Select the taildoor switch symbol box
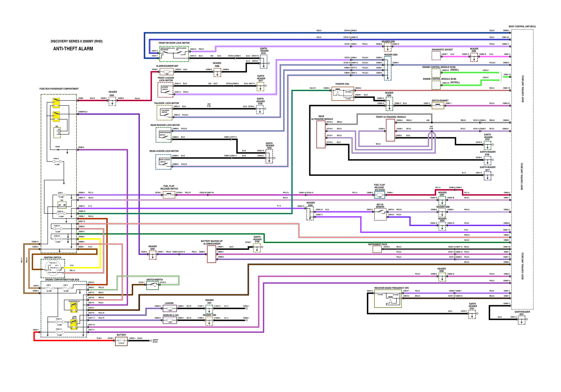The image size is (561, 392). [164, 112]
